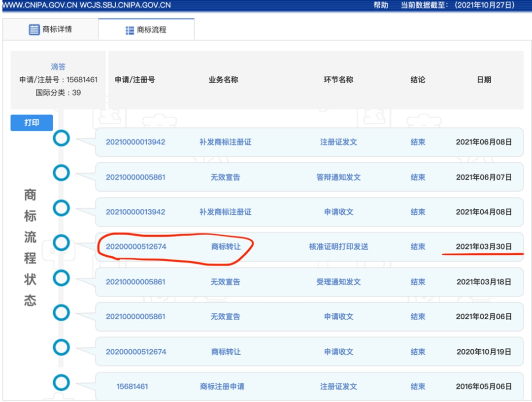Click registration number 15681461 in bottom row

pos(132,387)
